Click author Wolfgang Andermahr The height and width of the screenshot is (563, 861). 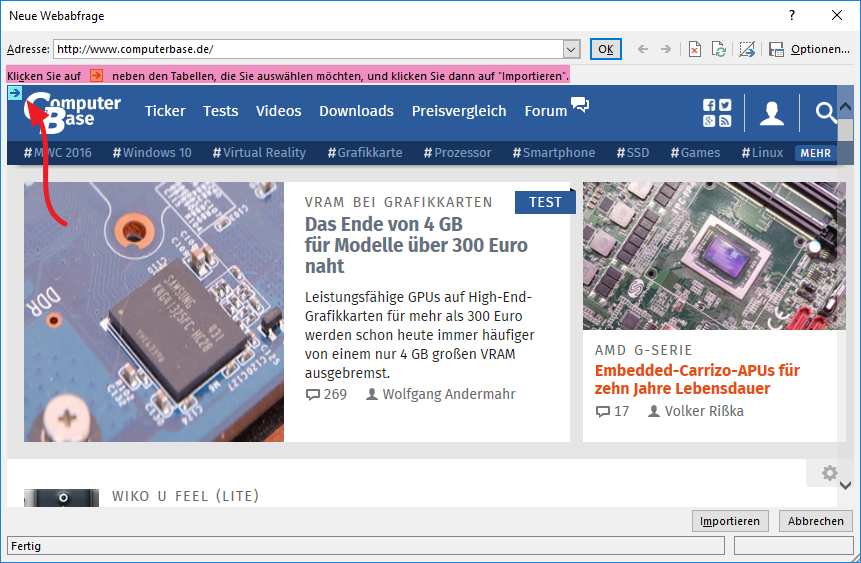[441, 394]
